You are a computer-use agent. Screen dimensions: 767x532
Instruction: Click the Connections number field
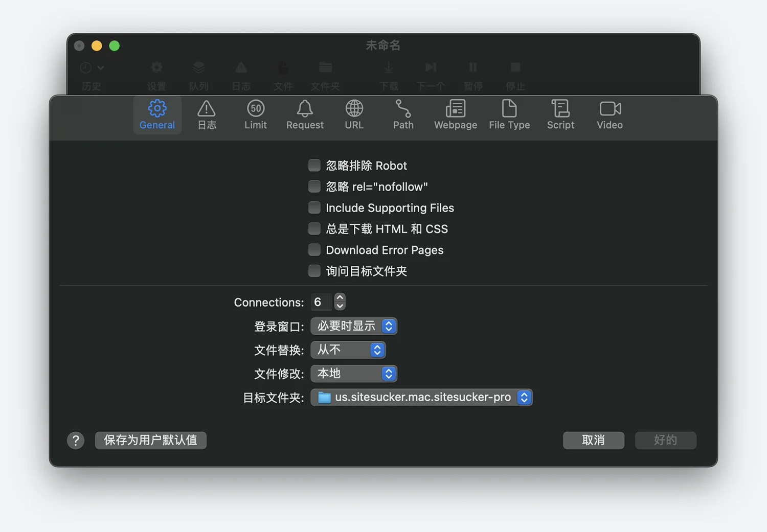click(x=321, y=302)
